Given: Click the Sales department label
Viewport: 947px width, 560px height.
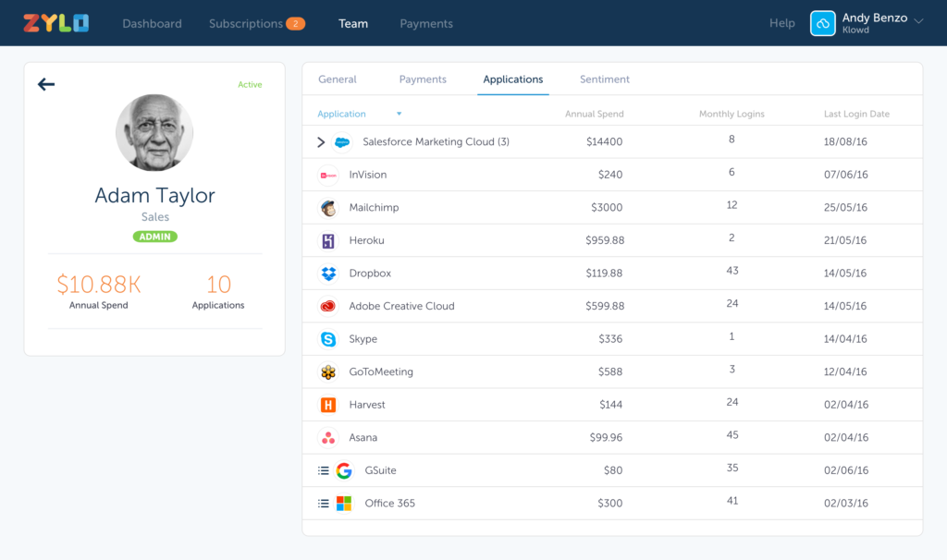Looking at the screenshot, I should (155, 216).
